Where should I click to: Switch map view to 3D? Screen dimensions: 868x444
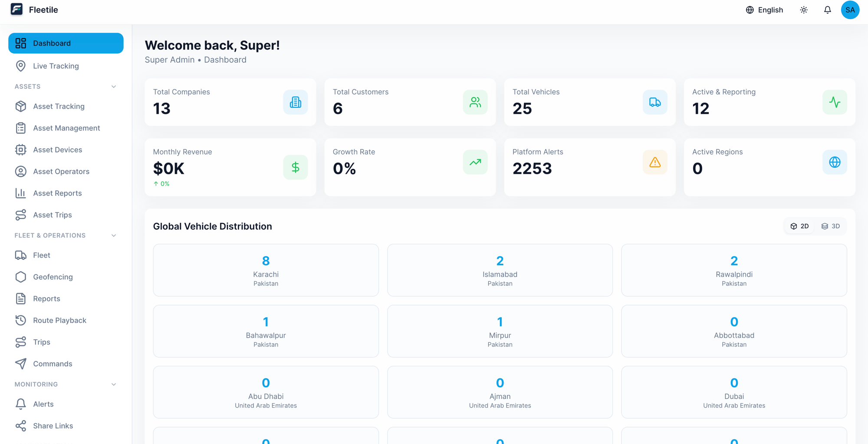click(x=830, y=226)
